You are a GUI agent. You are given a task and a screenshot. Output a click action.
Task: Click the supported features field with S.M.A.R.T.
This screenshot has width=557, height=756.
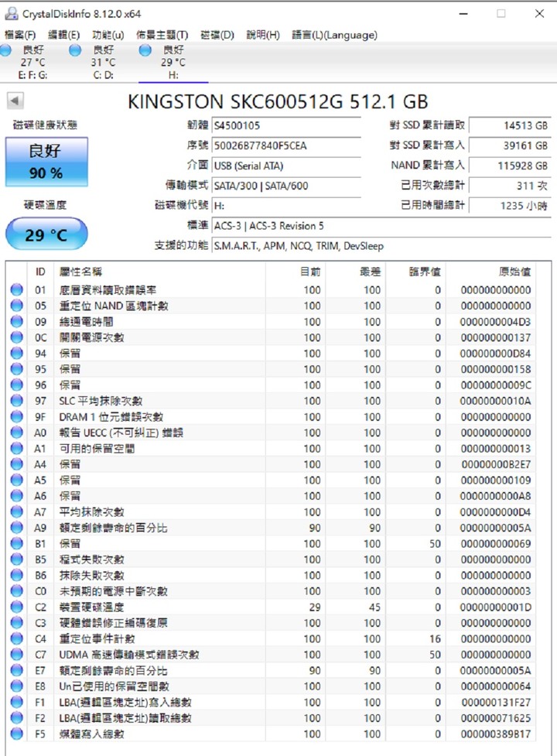pos(381,246)
